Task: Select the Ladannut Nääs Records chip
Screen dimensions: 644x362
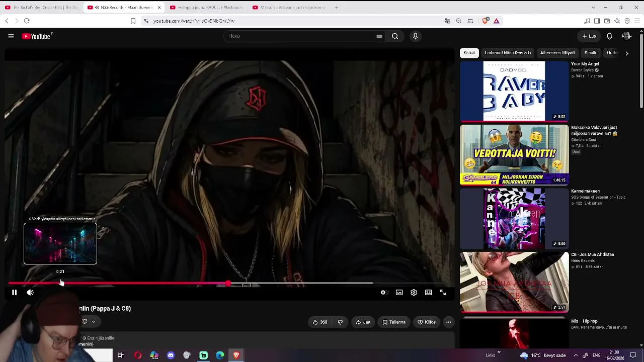Action: click(508, 53)
